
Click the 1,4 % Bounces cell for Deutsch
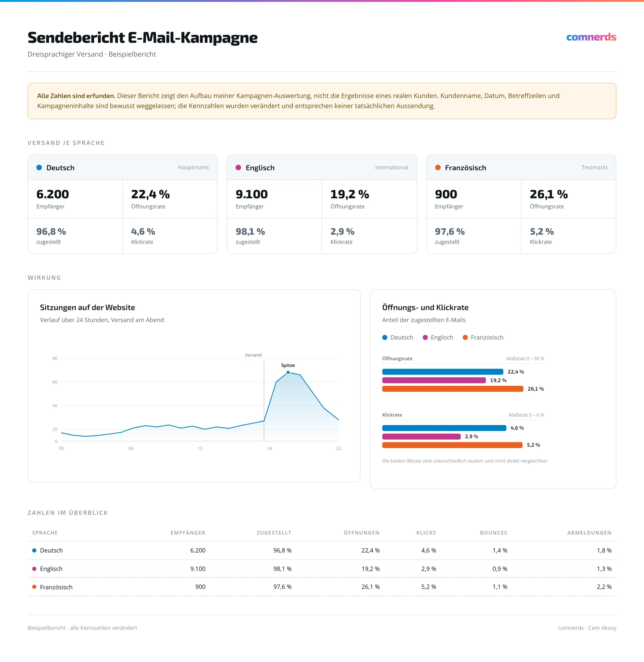500,550
